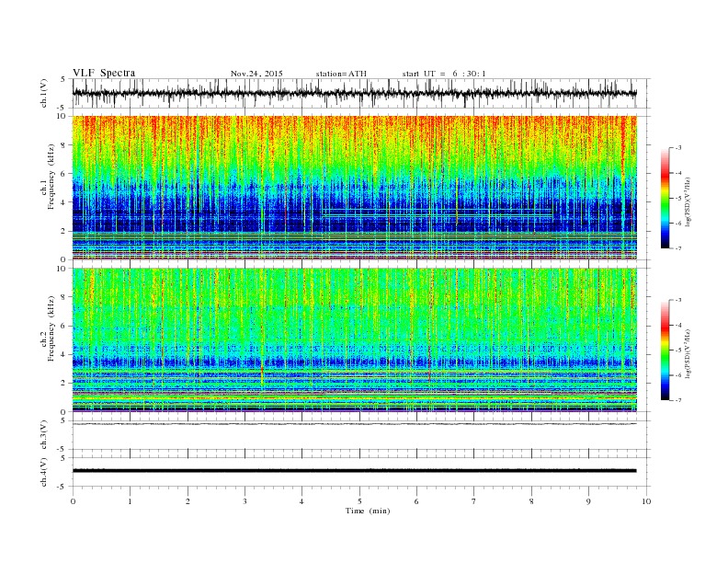This screenshot has height=563, width=728.
Task: Click the "0" tick on the time axis
Action: tap(73, 501)
